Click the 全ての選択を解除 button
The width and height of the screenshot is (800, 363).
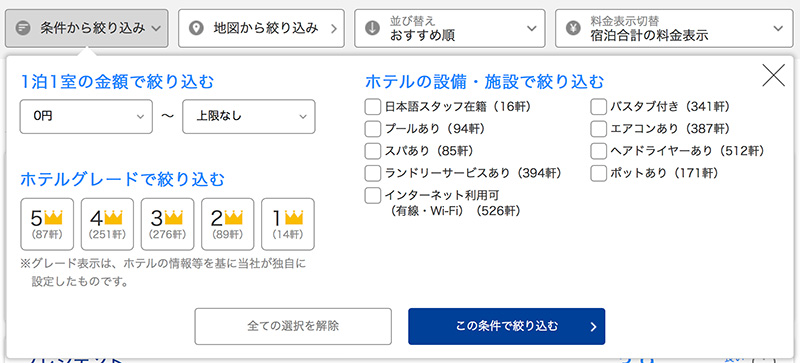point(293,326)
